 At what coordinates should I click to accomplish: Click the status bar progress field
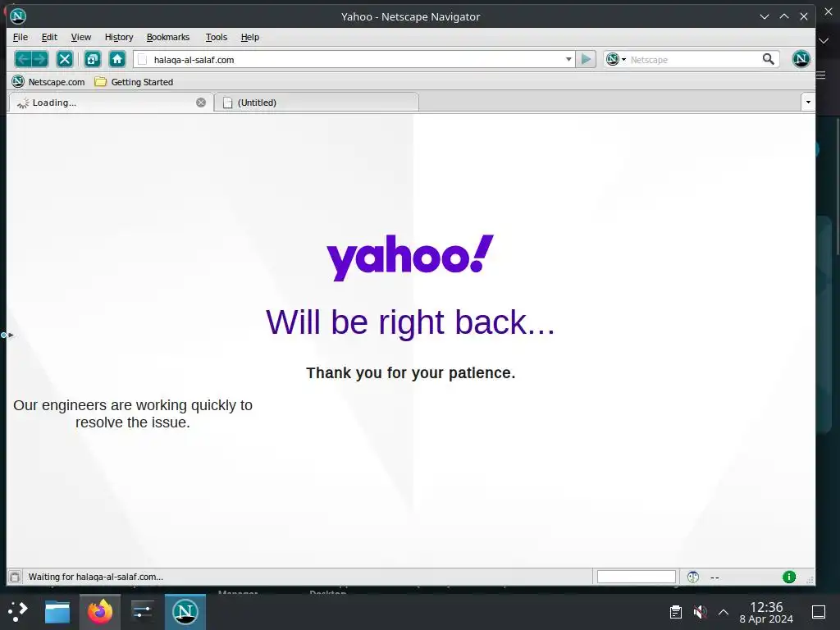point(637,577)
